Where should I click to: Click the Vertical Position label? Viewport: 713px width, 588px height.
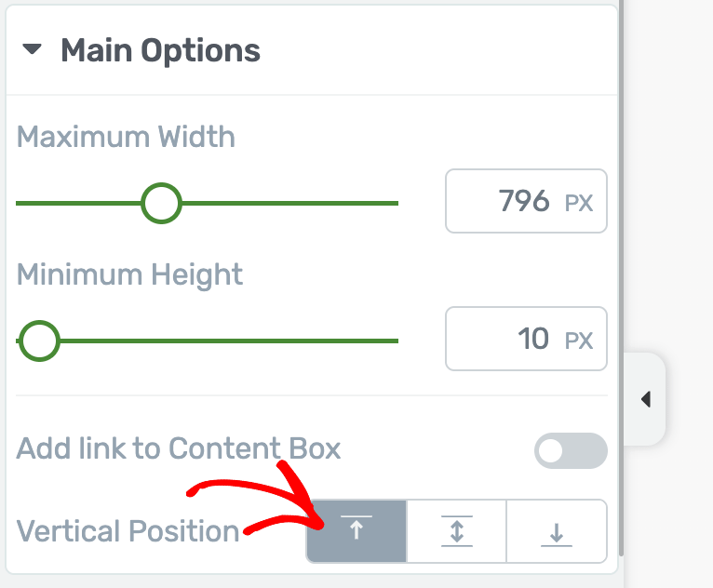coord(128,530)
